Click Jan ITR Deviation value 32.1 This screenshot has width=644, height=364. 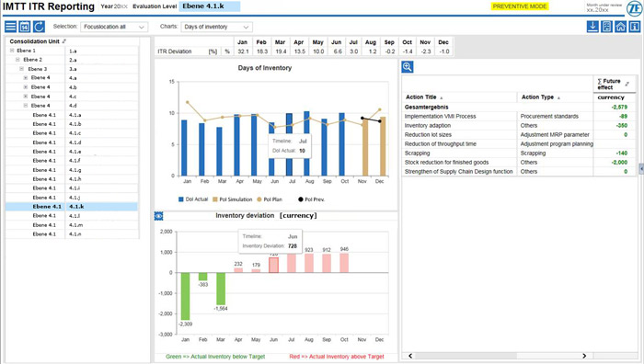pyautogui.click(x=243, y=51)
